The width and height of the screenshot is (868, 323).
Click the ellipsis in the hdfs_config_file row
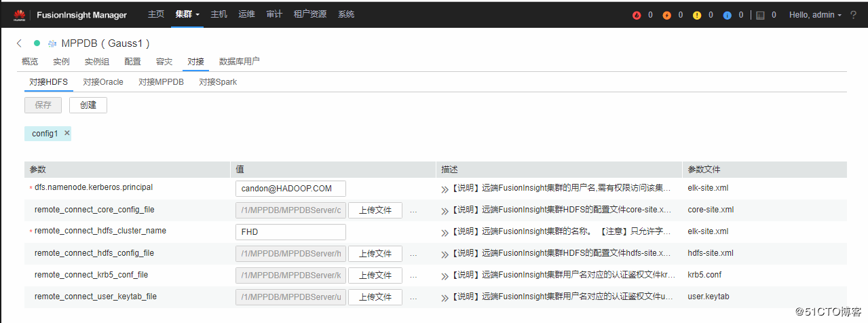click(x=414, y=254)
